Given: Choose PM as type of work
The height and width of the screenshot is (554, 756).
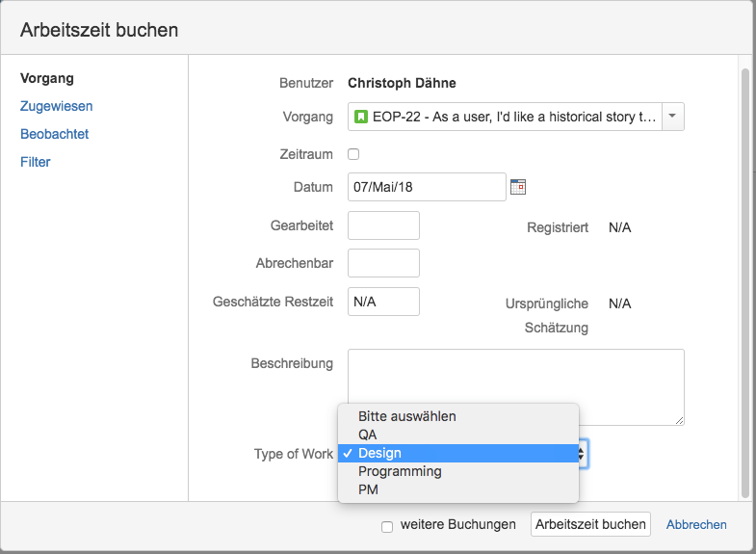Looking at the screenshot, I should tap(458, 489).
